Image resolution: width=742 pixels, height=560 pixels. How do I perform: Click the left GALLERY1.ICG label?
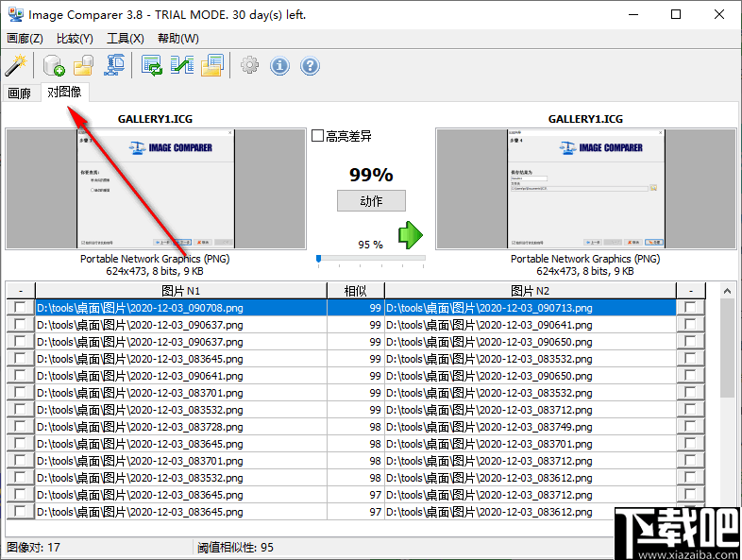[x=155, y=119]
